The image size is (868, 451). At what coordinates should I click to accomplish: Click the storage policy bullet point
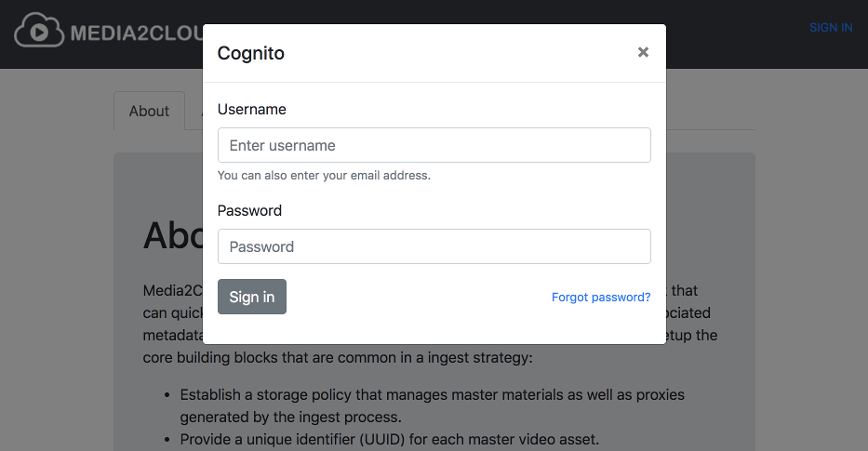pos(432,405)
